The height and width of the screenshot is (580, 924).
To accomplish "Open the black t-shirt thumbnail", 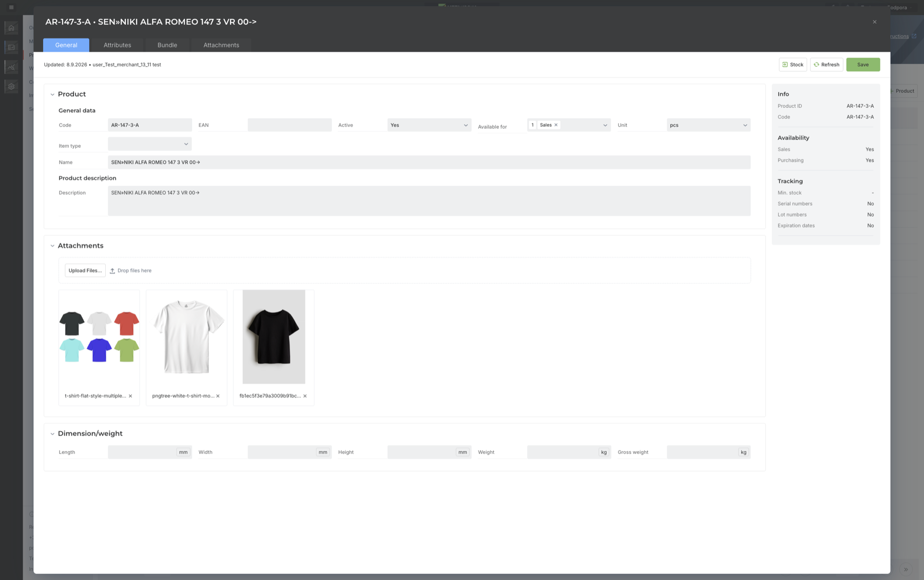I will (x=274, y=337).
